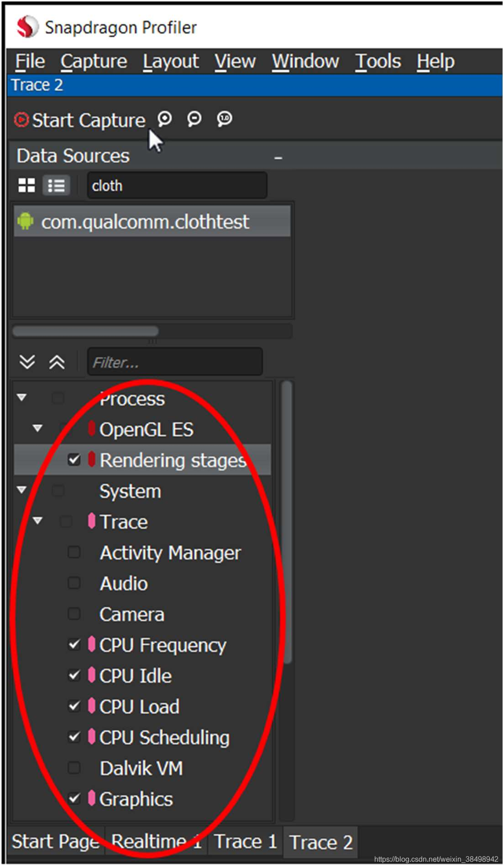503x868 pixels.
Task: Switch to the Realtime 1 tab
Action: click(156, 842)
